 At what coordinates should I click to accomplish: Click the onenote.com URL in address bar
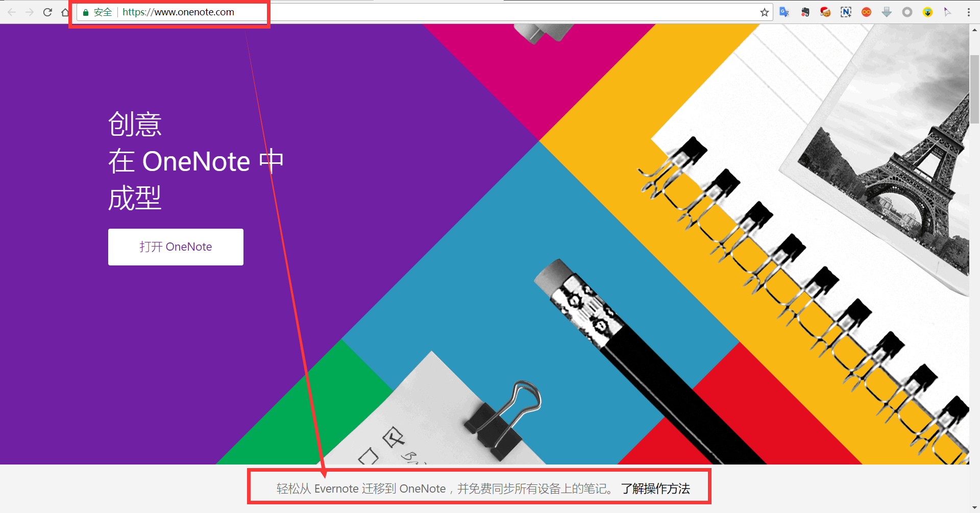178,12
